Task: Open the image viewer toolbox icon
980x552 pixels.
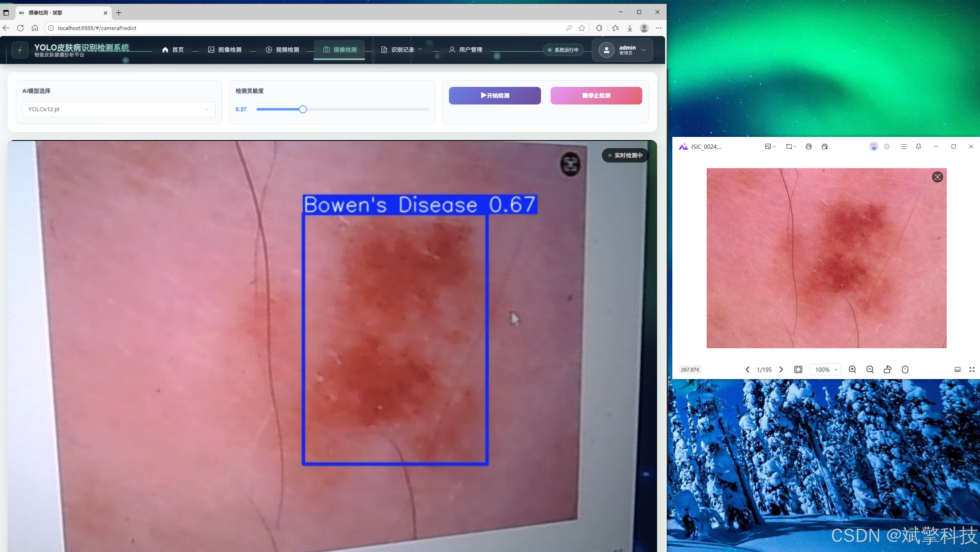Action: (x=825, y=147)
